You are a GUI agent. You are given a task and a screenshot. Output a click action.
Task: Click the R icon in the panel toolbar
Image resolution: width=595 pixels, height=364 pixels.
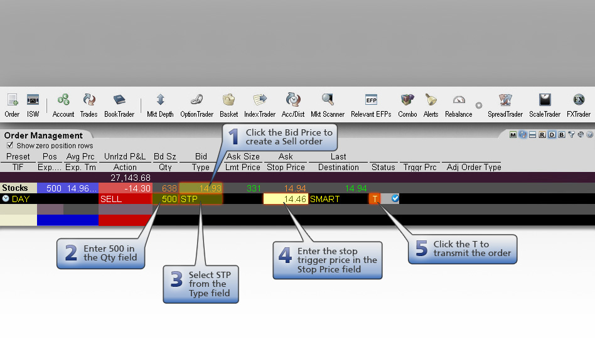point(542,135)
